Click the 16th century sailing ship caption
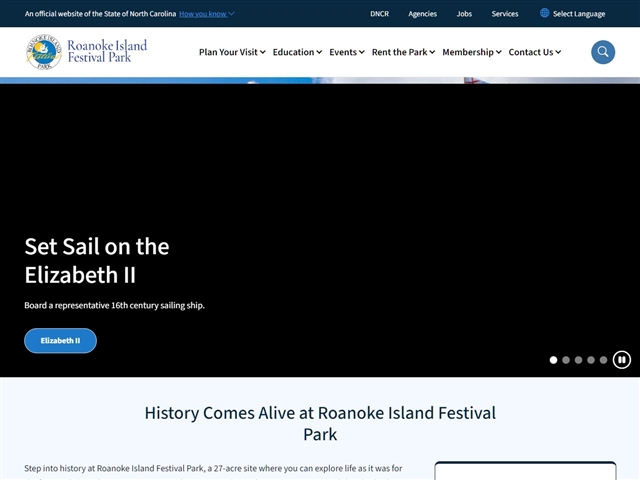The width and height of the screenshot is (640, 480). pos(114,305)
